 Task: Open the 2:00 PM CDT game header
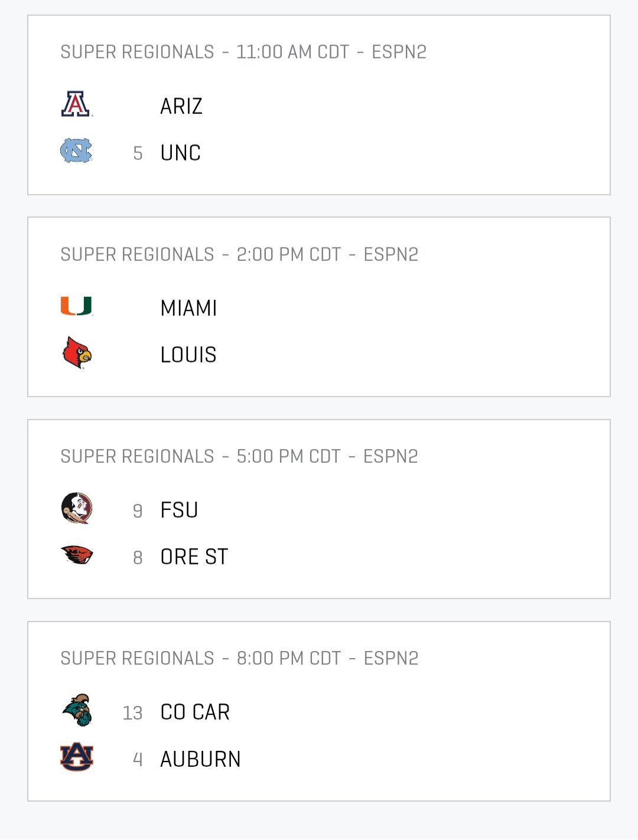click(239, 254)
